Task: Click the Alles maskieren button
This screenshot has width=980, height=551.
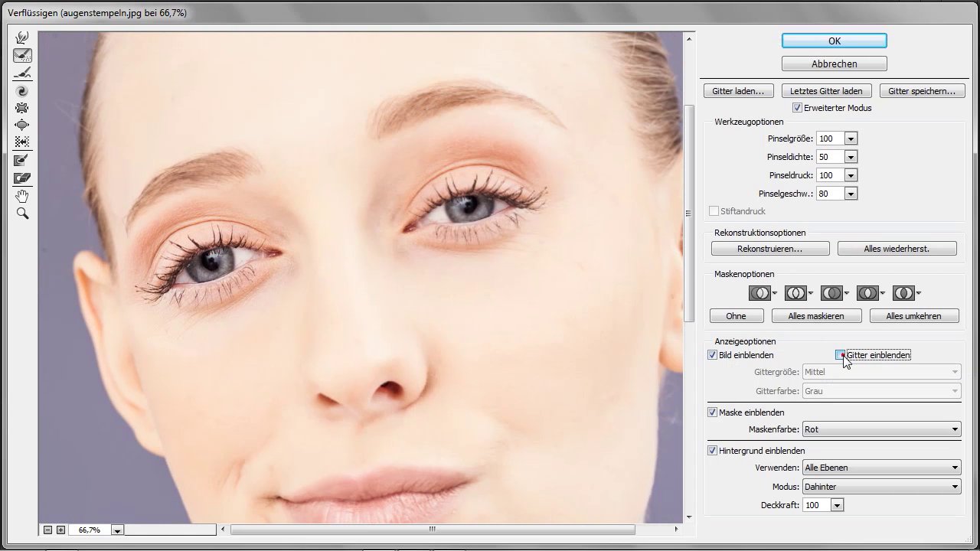Action: 815,316
